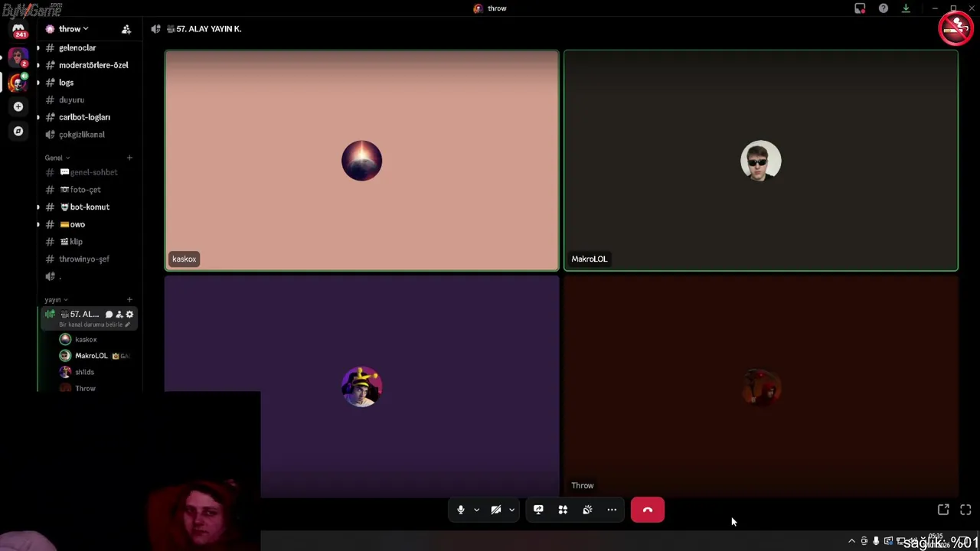Open the inbox icon in title bar

[x=860, y=8]
